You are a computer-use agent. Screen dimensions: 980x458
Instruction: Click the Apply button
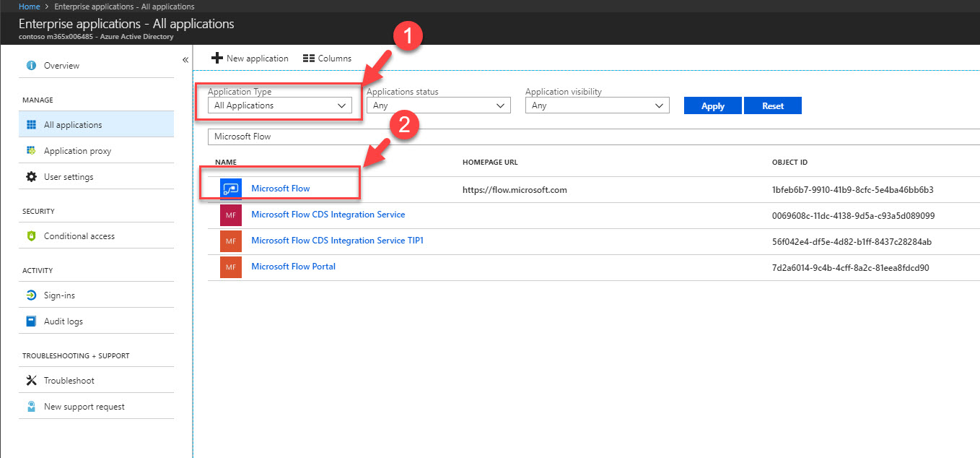[713, 105]
